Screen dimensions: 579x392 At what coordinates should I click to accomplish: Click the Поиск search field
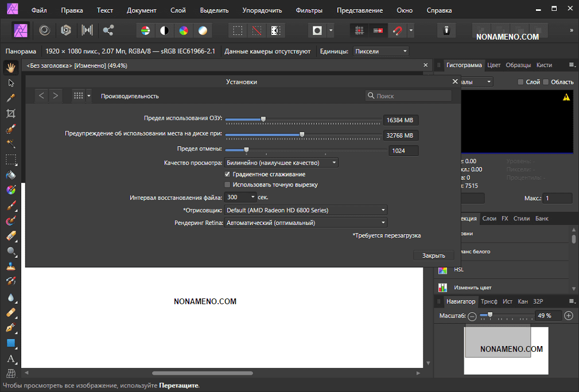[409, 96]
